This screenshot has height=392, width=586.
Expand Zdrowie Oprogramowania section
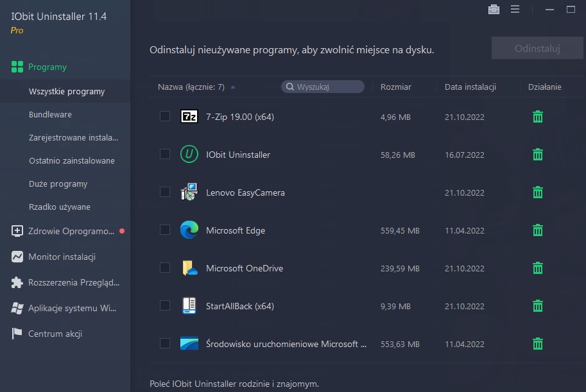coord(71,231)
